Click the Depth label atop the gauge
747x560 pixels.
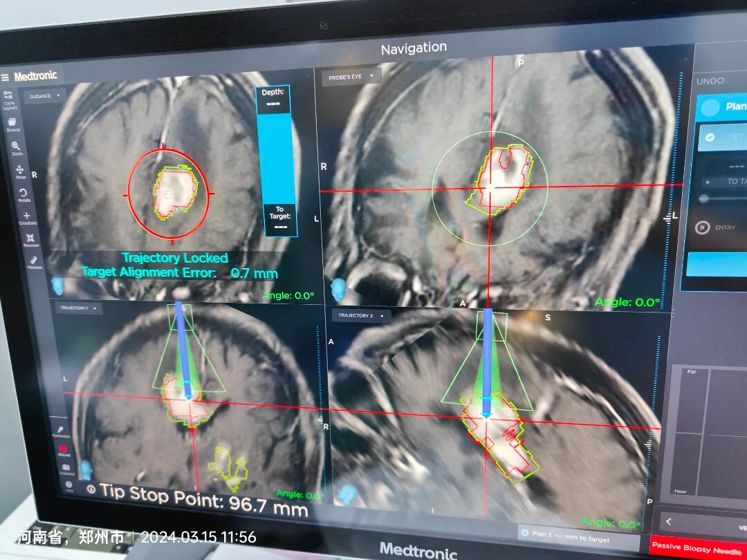[x=273, y=92]
